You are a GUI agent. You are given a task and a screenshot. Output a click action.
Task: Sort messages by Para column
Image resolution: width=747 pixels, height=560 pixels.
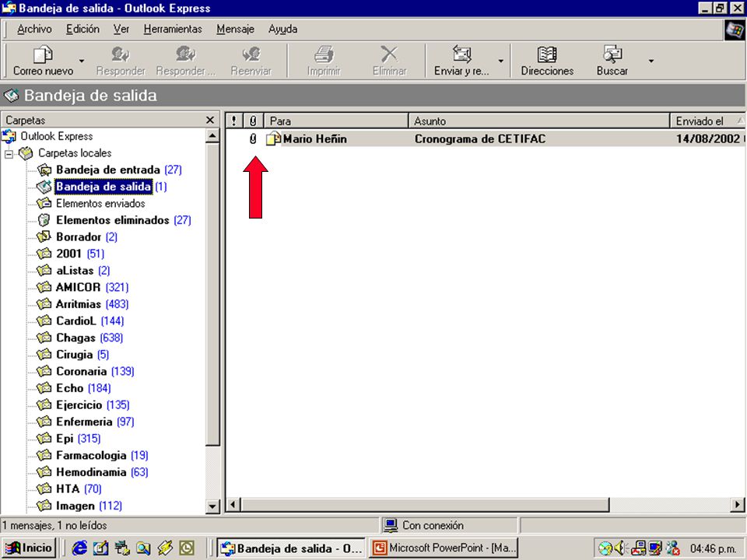[336, 121]
